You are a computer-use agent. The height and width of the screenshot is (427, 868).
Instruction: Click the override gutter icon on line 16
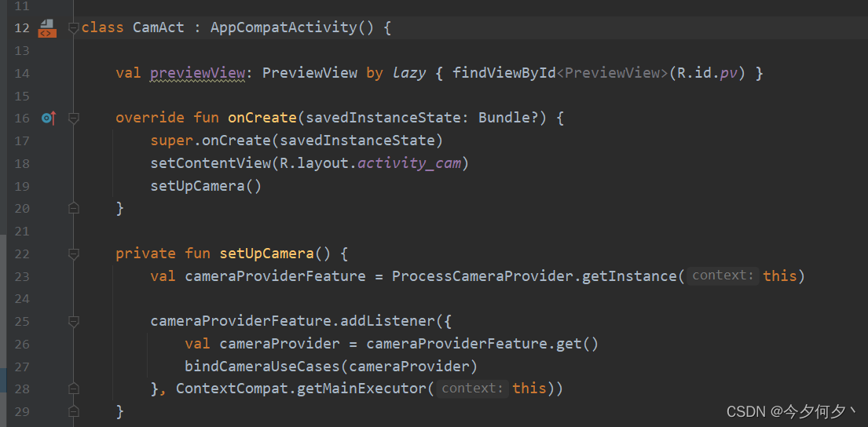click(x=48, y=118)
